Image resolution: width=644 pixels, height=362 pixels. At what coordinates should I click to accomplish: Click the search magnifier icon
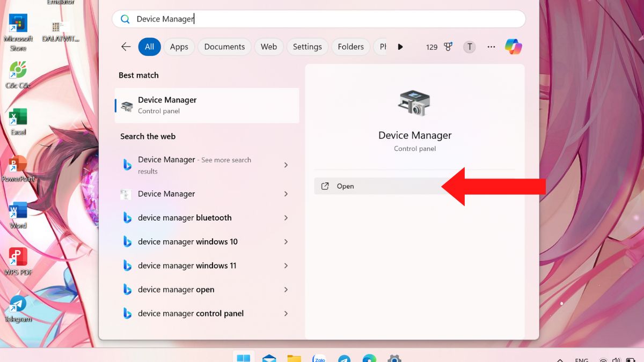[x=125, y=19]
